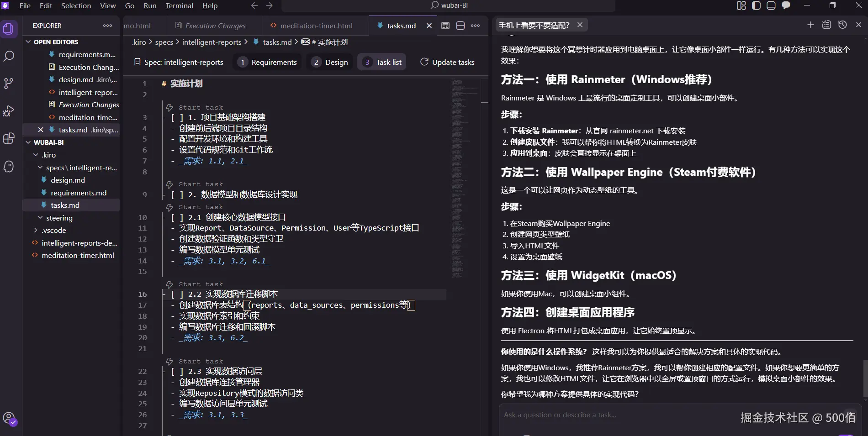868x436 pixels.
Task: Open the Terminal menu
Action: pos(179,5)
